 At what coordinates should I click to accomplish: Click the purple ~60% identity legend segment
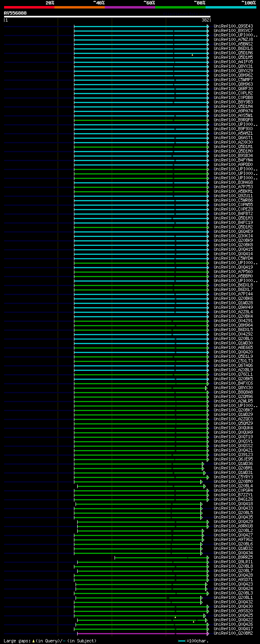(x=130, y=7)
